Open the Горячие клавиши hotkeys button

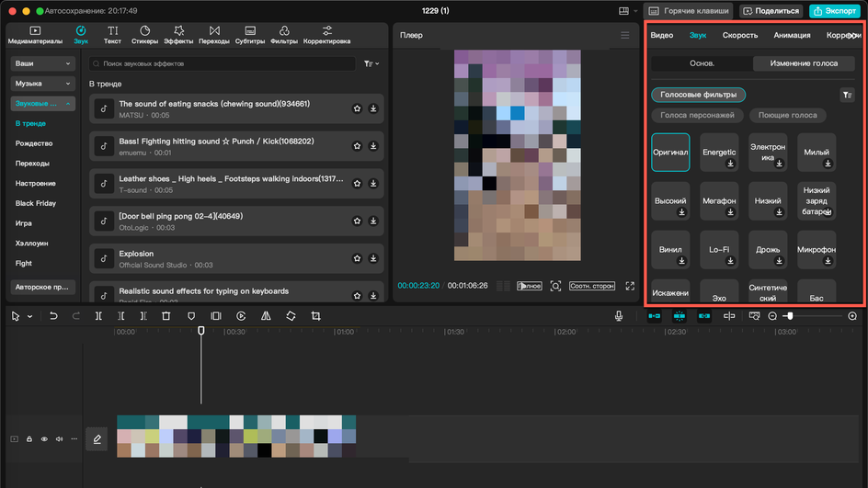(x=689, y=11)
